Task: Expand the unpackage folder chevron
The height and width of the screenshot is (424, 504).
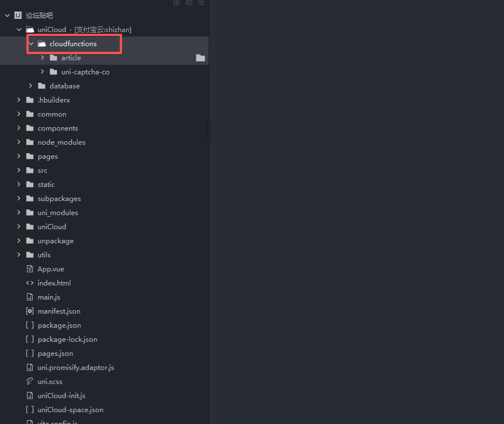Action: [x=19, y=240]
